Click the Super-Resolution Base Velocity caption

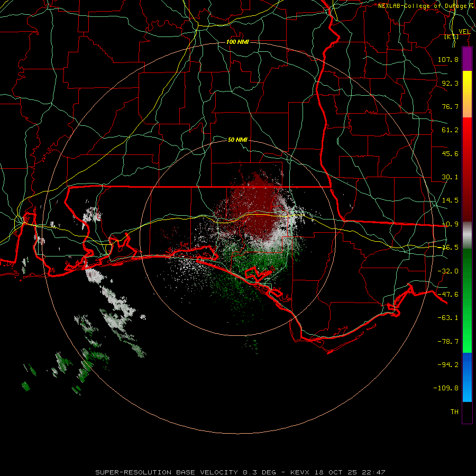[x=241, y=472]
